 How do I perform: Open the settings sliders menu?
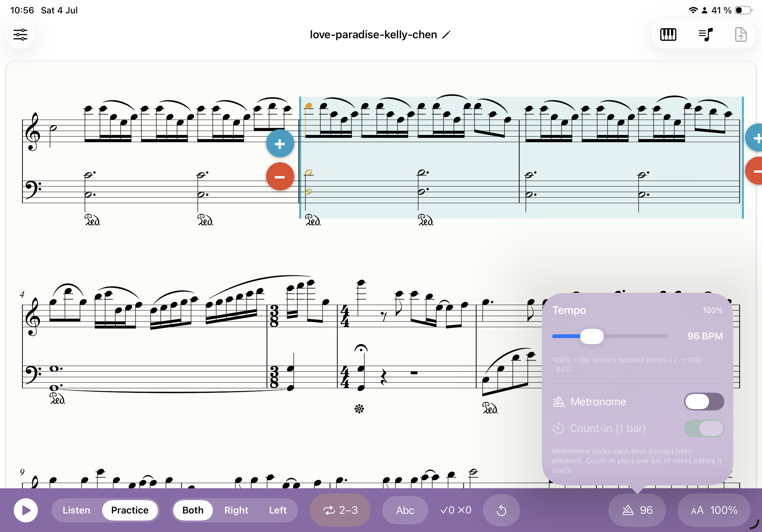tap(20, 34)
